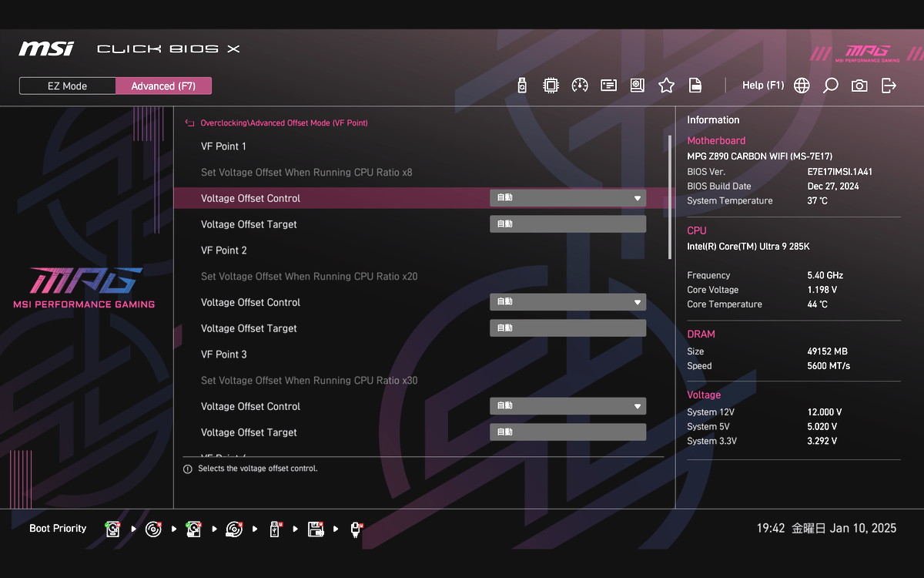The height and width of the screenshot is (578, 924).
Task: Click the info icon beside help description
Action: (187, 469)
